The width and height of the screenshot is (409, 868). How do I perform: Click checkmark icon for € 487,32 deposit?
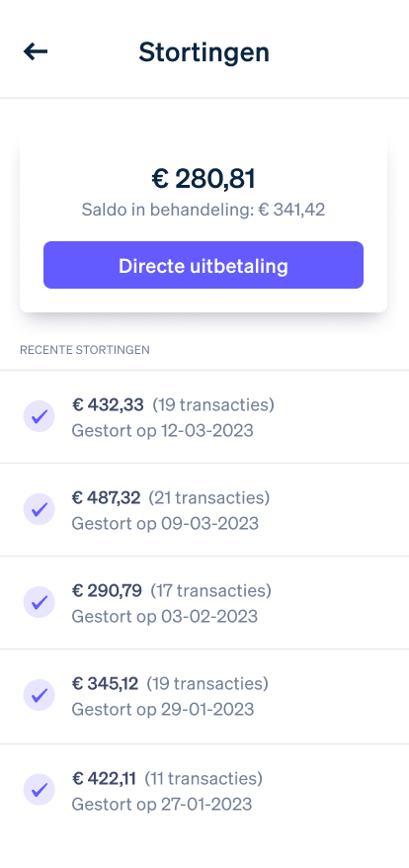[x=39, y=509]
